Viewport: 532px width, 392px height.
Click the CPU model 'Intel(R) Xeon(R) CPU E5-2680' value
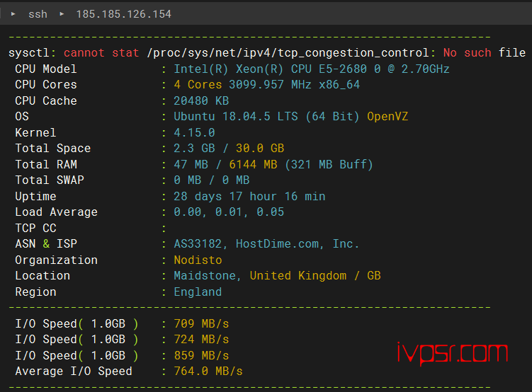(x=270, y=69)
